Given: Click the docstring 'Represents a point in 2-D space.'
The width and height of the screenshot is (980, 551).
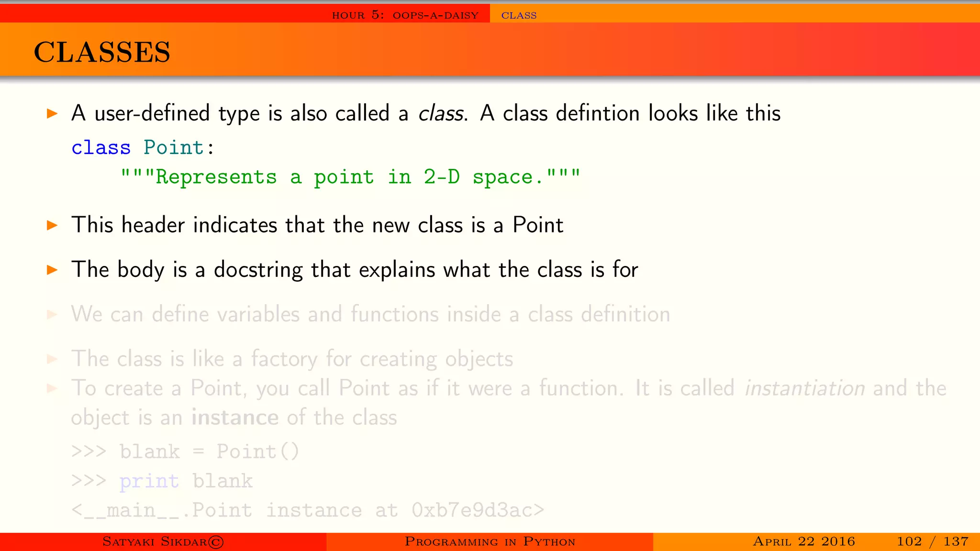Looking at the screenshot, I should tap(350, 177).
